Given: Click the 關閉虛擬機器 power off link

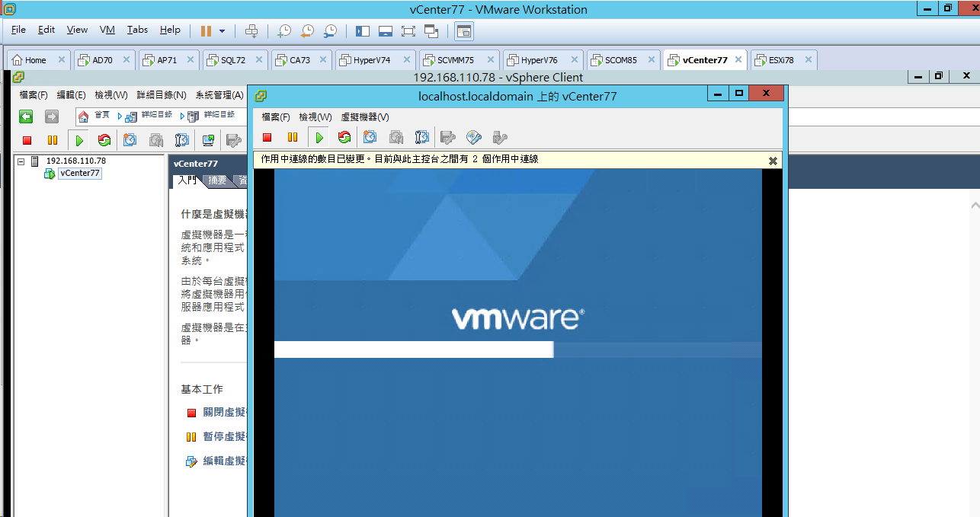Looking at the screenshot, I should coord(226,413).
